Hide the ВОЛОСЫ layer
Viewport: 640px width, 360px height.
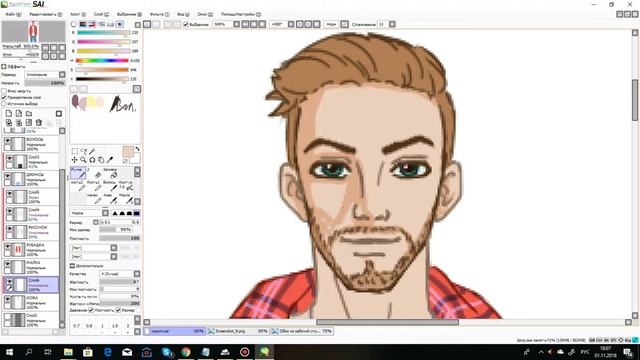click(x=7, y=141)
